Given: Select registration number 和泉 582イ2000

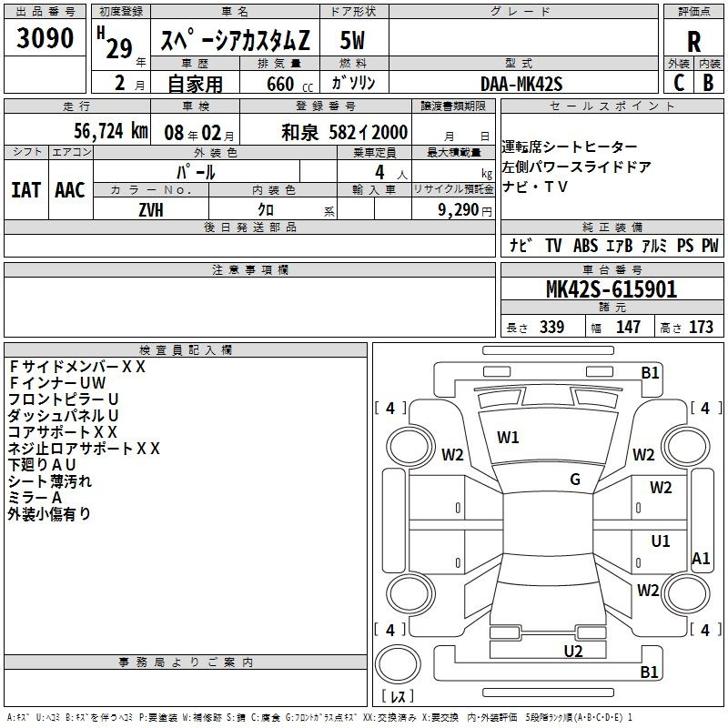Looking at the screenshot, I should click(x=345, y=131).
